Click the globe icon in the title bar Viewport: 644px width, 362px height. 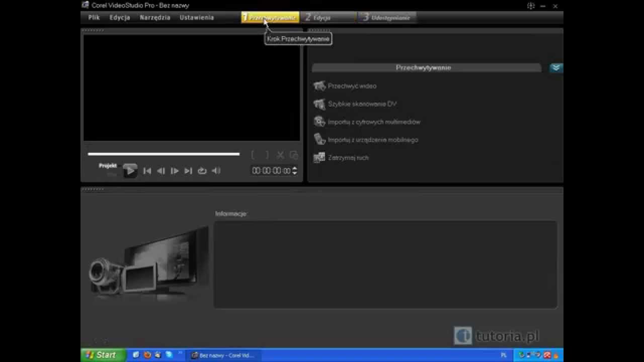tap(531, 6)
